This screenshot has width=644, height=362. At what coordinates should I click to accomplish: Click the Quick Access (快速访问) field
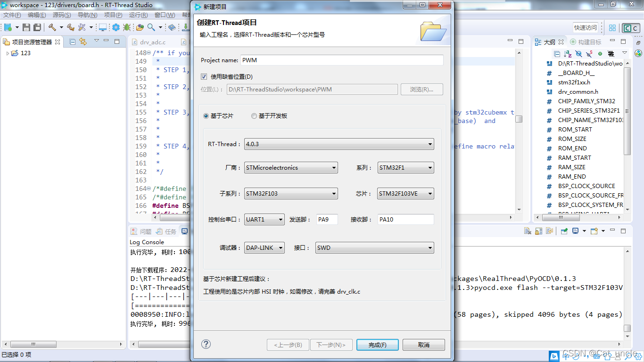[x=586, y=28]
